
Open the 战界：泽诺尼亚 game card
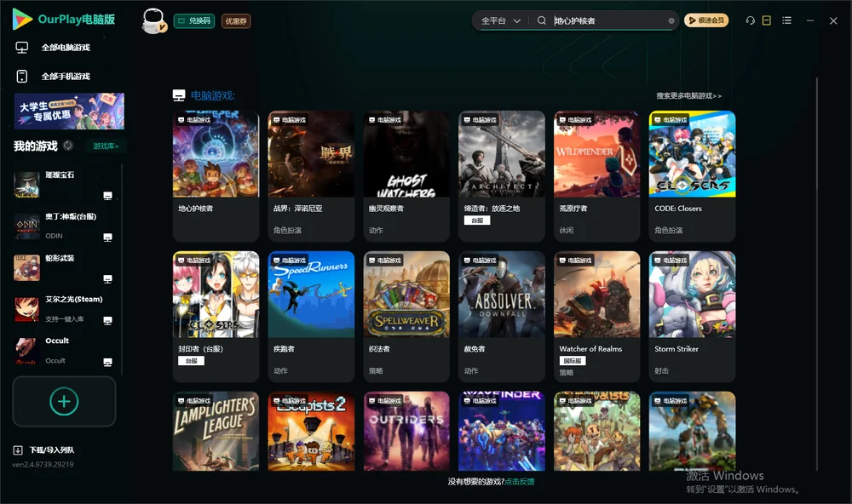(x=311, y=176)
